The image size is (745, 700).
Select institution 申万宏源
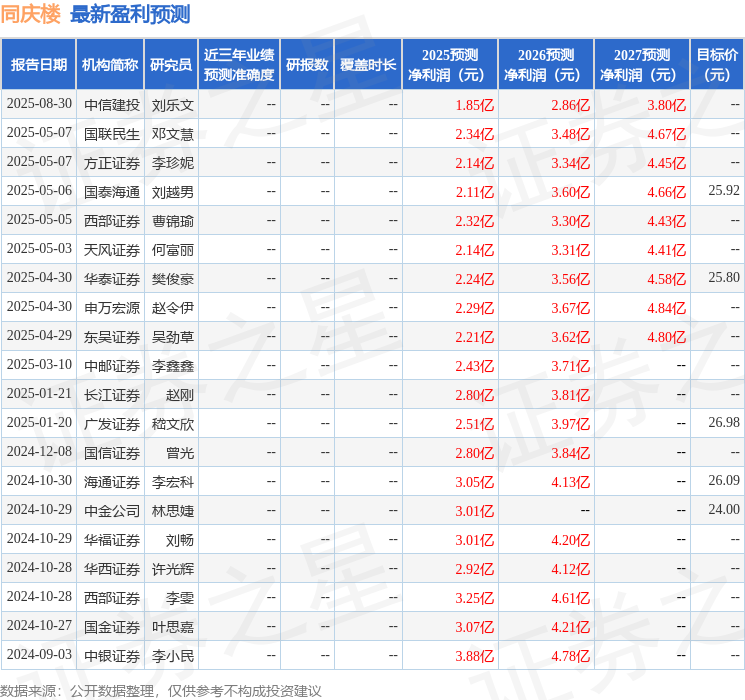tap(112, 308)
